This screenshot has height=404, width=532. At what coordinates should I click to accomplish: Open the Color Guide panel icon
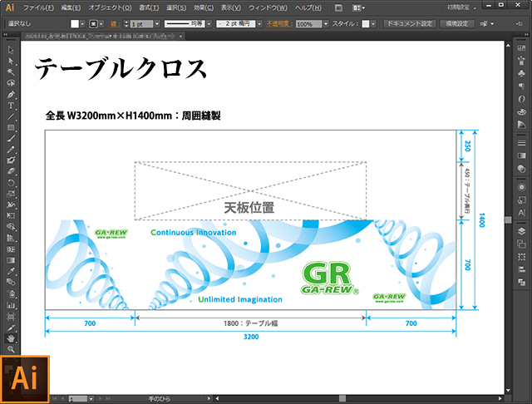click(521, 125)
